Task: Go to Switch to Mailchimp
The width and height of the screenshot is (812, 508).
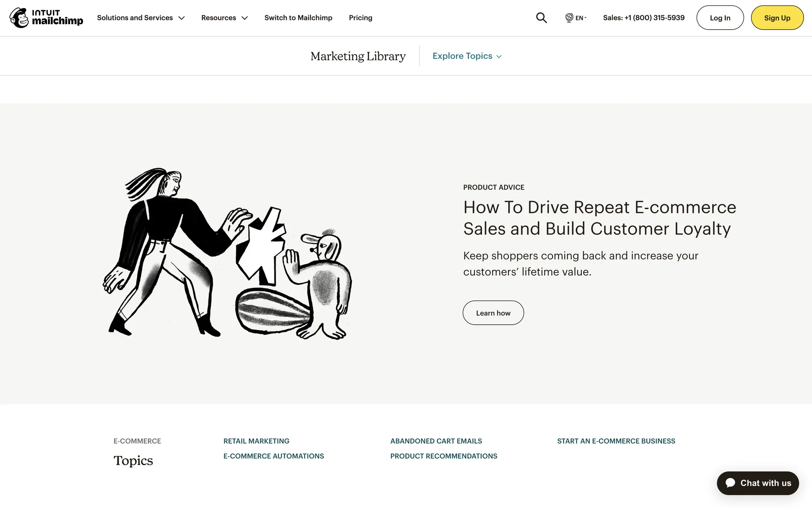Action: (298, 18)
